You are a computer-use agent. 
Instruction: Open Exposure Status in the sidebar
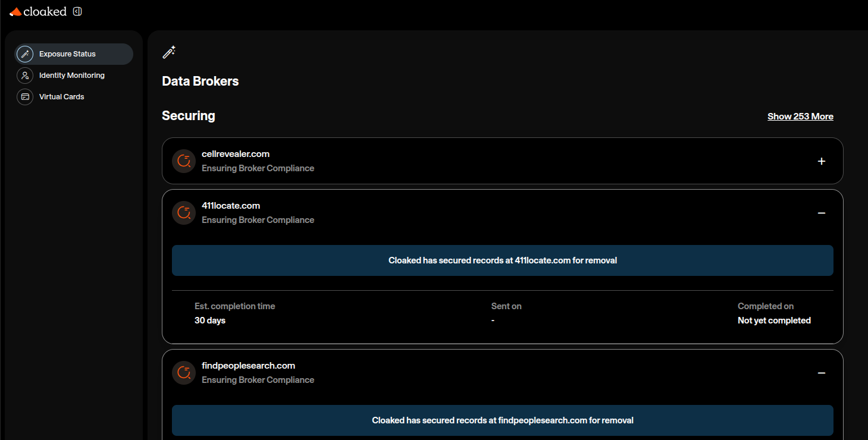74,54
